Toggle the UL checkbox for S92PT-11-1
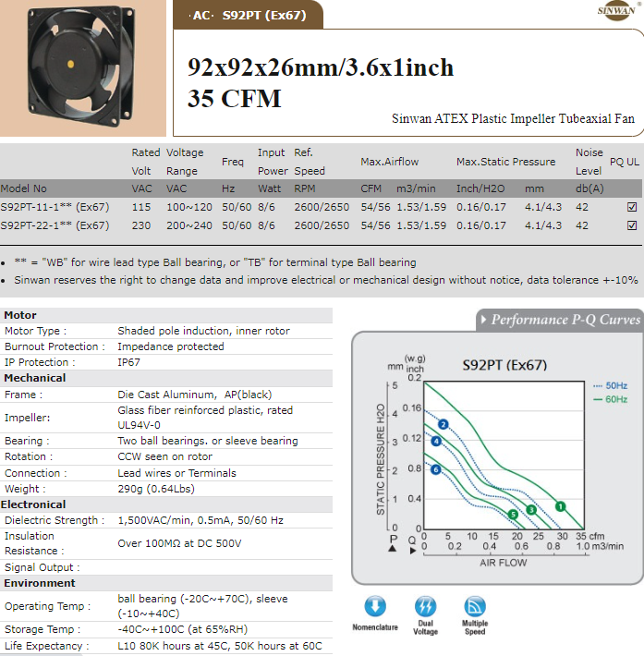This screenshot has width=644, height=656. (x=632, y=208)
